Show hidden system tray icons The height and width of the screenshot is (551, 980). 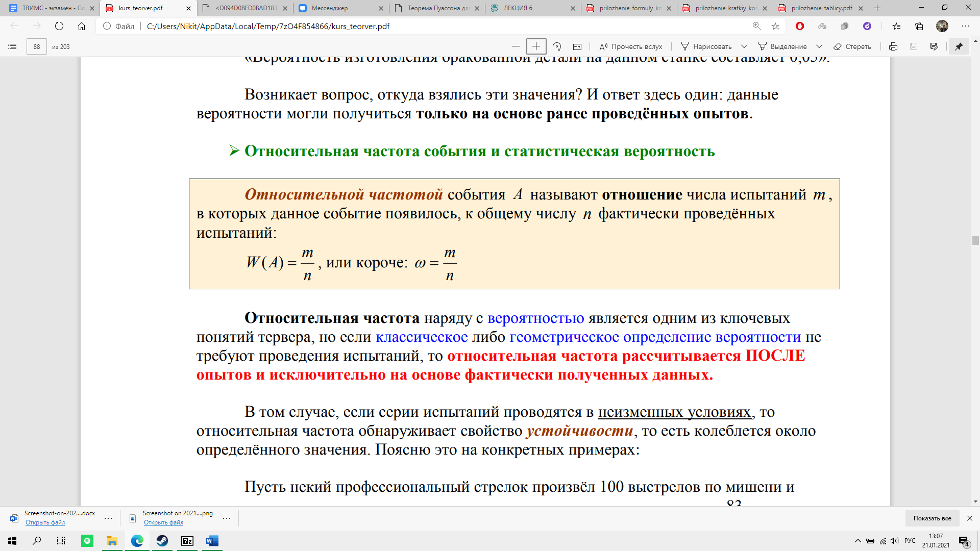pyautogui.click(x=857, y=541)
